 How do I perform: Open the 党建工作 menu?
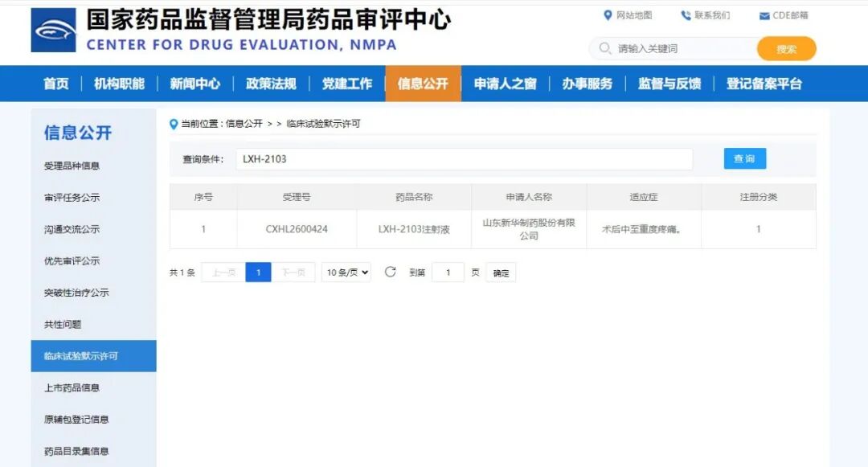[347, 84]
